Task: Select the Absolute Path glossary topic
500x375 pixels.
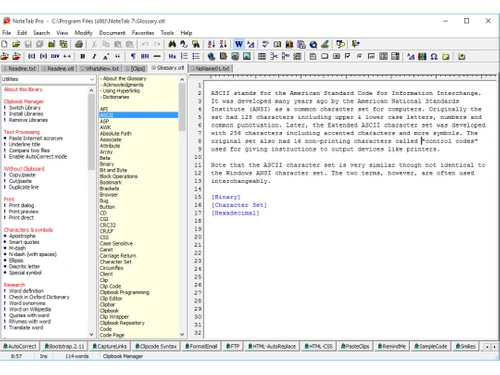Action: point(116,133)
